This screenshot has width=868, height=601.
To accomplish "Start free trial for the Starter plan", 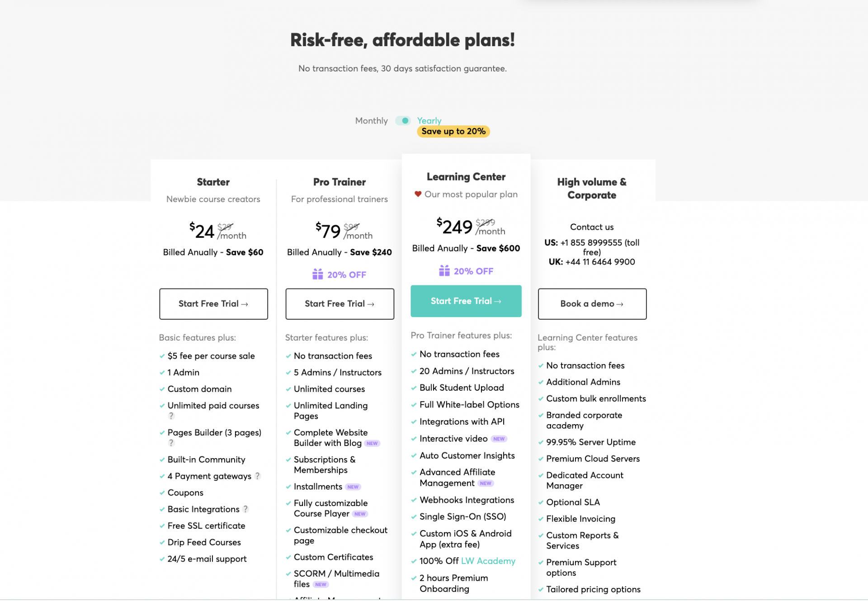I will click(x=213, y=304).
